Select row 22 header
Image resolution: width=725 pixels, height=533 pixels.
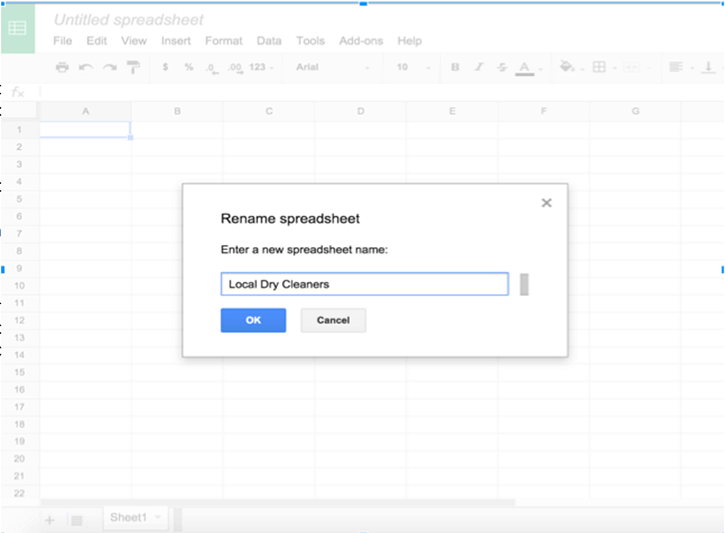(x=19, y=493)
